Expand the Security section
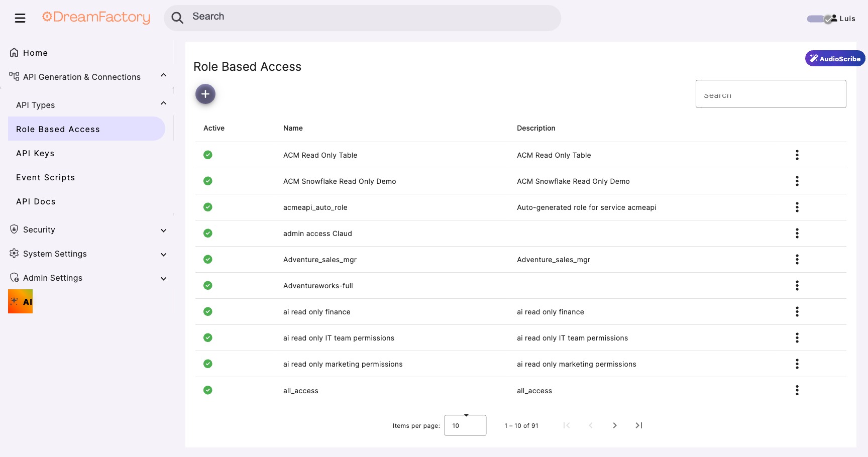The height and width of the screenshot is (457, 868). pos(163,230)
